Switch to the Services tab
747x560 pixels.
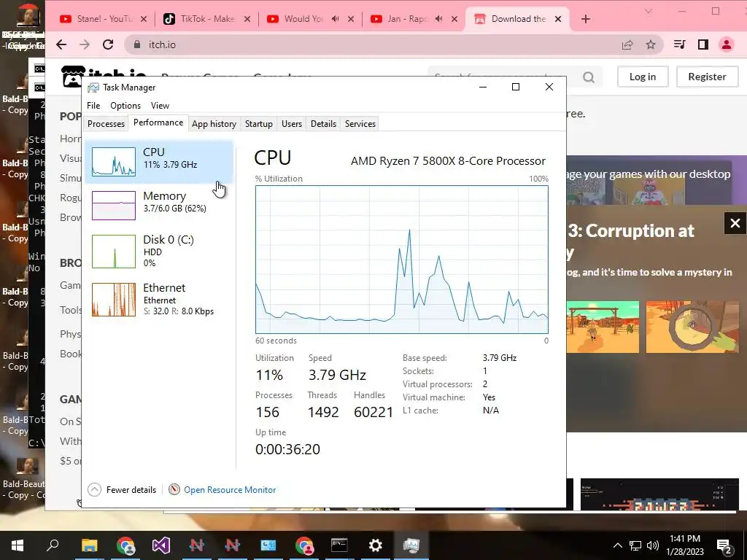point(360,124)
